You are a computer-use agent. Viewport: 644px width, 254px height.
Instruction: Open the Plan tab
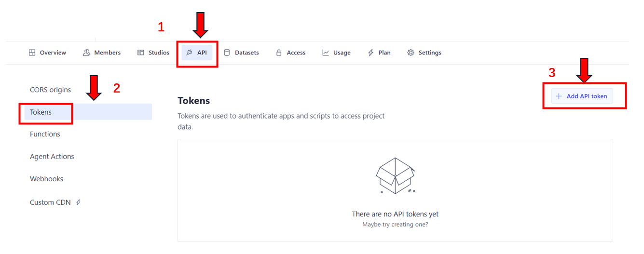379,53
